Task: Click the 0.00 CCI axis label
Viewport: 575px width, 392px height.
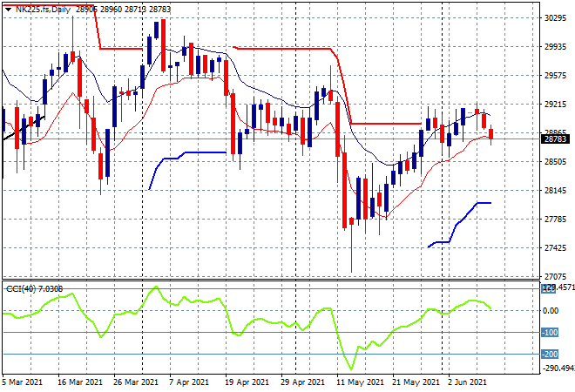Action: point(551,311)
